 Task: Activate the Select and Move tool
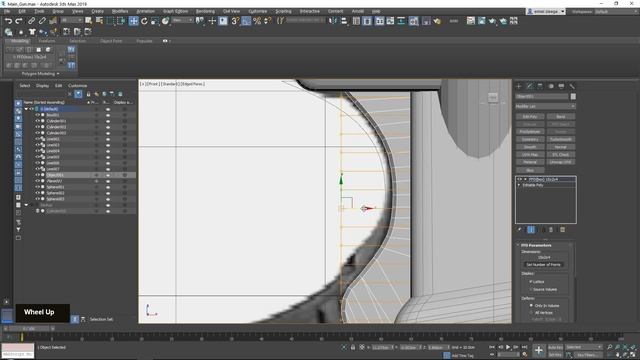coord(133,21)
